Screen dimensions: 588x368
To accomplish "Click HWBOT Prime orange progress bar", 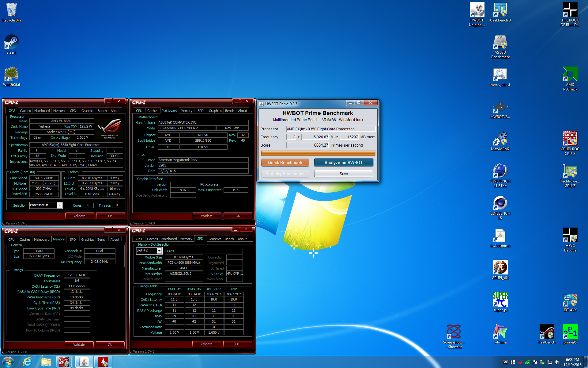I will 318,153.
